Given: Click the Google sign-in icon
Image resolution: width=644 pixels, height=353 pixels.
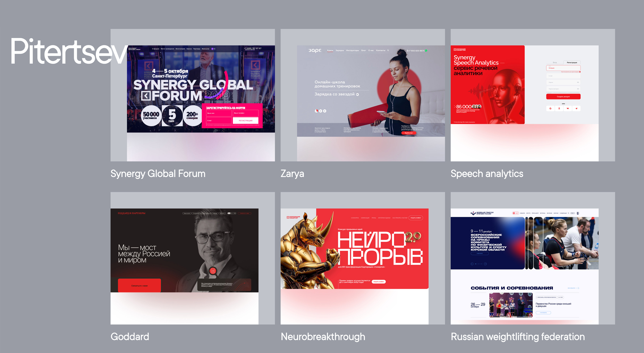Looking at the screenshot, I should click(550, 108).
